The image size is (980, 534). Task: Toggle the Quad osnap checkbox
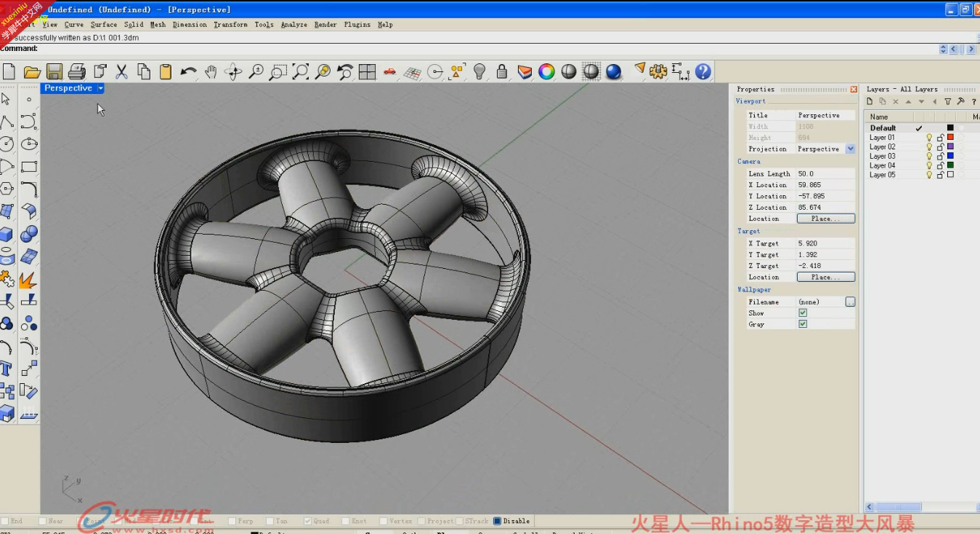tap(307, 521)
